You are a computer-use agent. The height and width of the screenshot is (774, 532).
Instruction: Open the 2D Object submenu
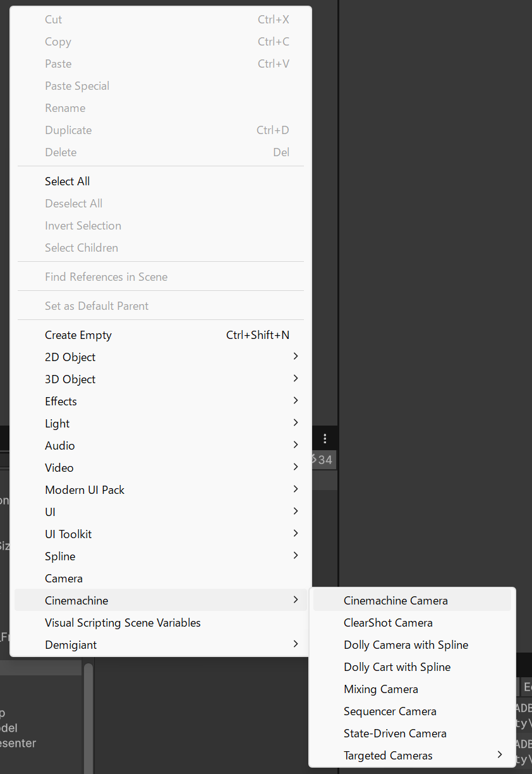click(70, 357)
